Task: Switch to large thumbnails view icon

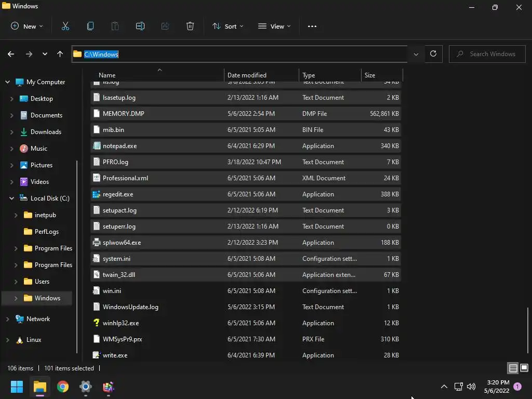Action: pyautogui.click(x=524, y=368)
